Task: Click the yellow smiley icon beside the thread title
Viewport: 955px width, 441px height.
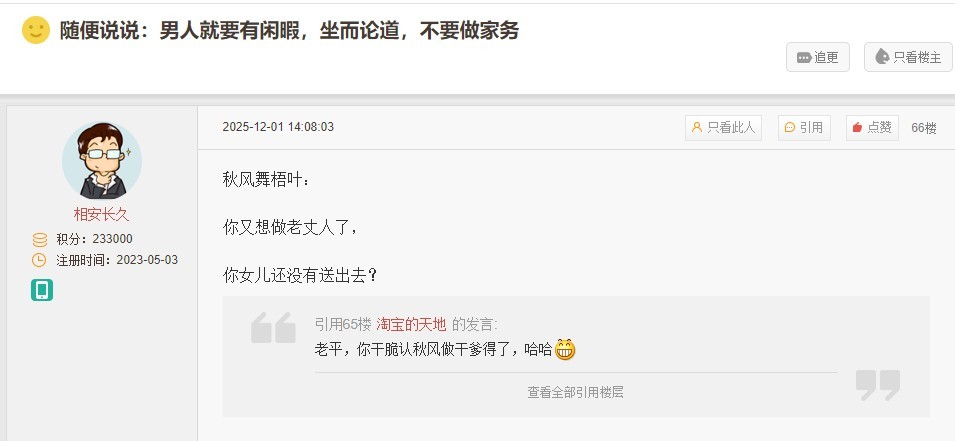Action: point(36,30)
